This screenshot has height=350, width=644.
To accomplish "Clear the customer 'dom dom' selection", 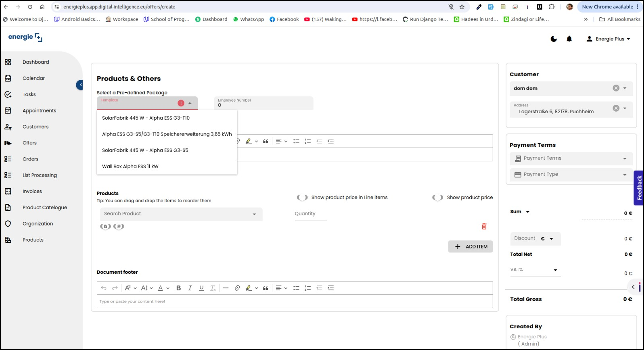I will point(616,88).
